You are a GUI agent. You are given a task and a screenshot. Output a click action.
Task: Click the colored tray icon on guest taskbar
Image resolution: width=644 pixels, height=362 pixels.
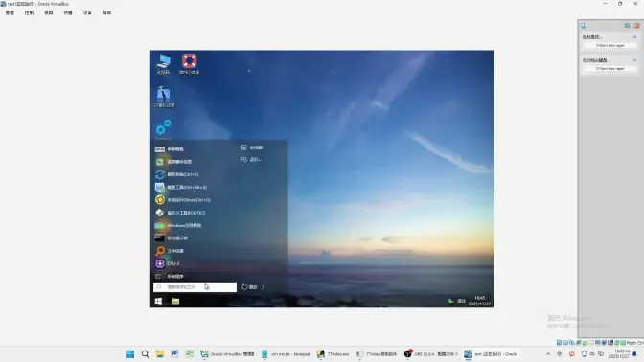pos(451,301)
